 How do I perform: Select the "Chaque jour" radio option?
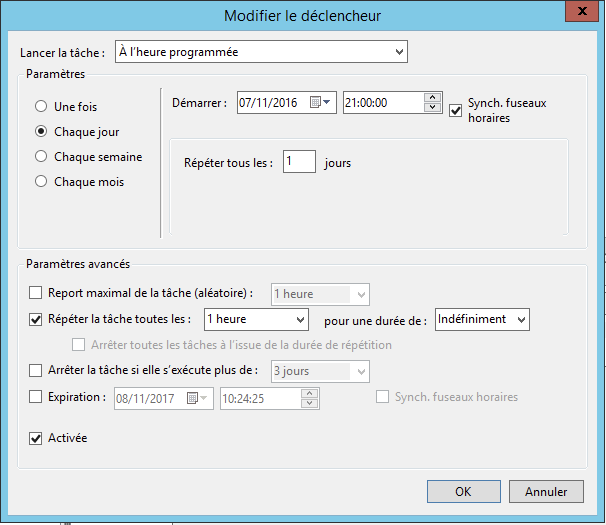point(41,131)
